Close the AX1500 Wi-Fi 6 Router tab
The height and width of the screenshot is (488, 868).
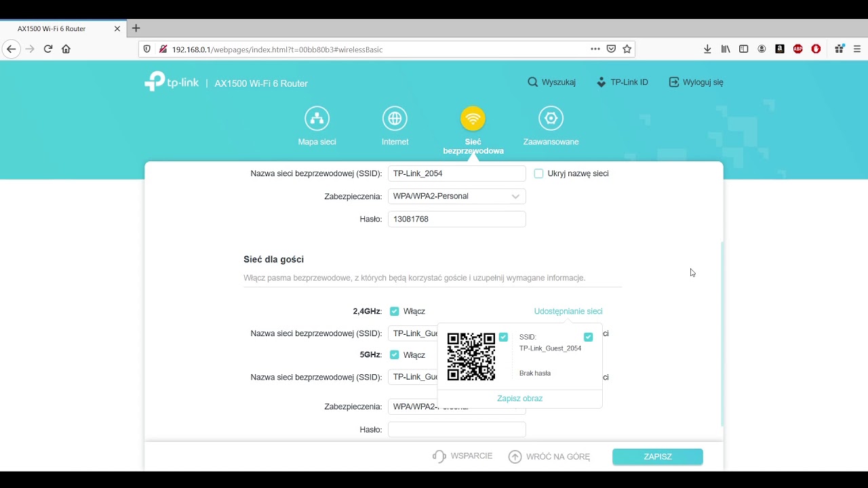(x=117, y=28)
